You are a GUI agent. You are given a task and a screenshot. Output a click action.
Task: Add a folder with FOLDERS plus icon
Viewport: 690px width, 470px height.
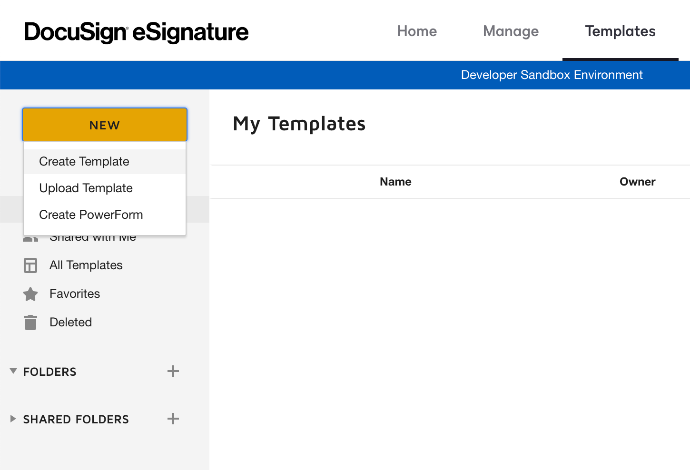(x=173, y=371)
